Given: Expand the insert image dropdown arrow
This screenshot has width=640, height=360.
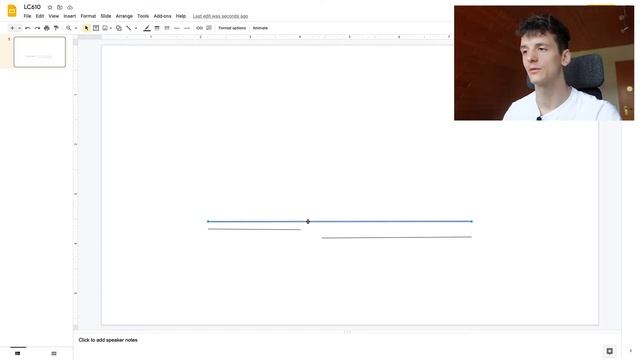Looking at the screenshot, I should coord(111,28).
